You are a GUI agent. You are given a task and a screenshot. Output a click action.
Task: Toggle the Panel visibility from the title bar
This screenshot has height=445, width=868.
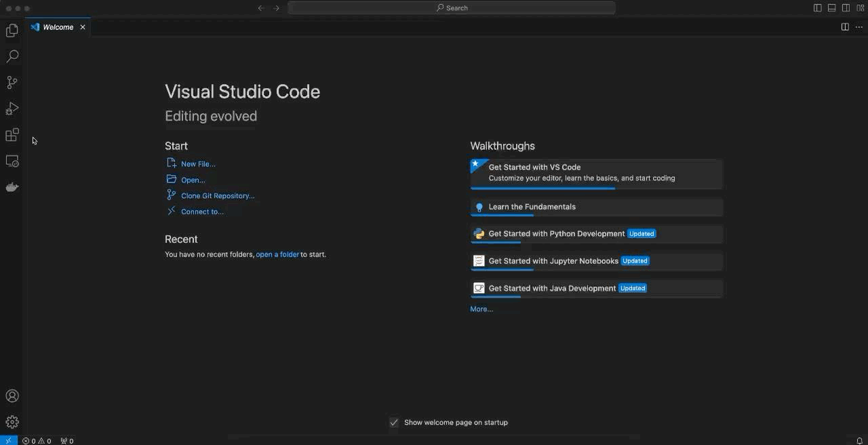point(831,7)
